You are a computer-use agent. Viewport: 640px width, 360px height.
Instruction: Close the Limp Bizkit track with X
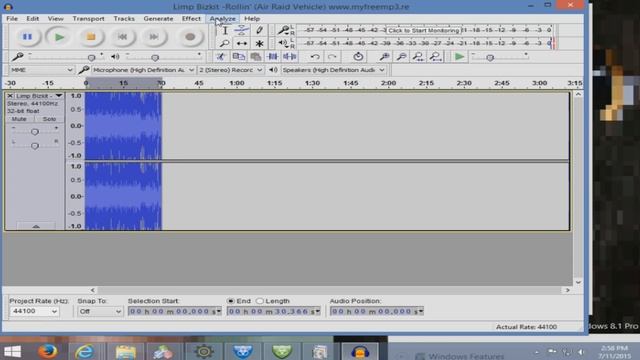(10, 96)
